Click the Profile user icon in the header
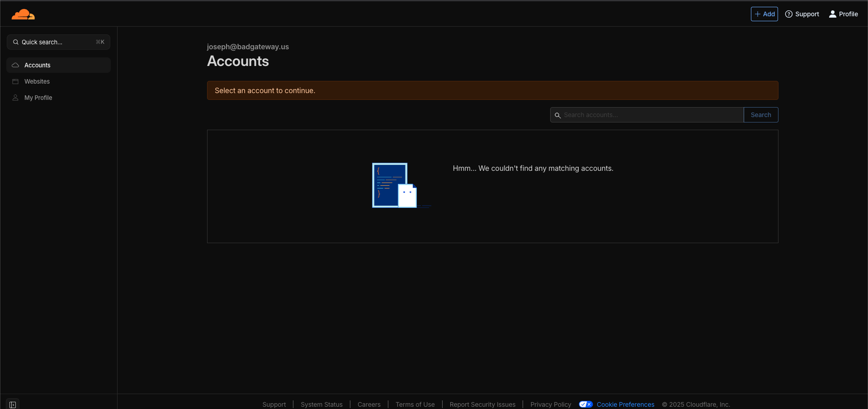 pos(832,14)
